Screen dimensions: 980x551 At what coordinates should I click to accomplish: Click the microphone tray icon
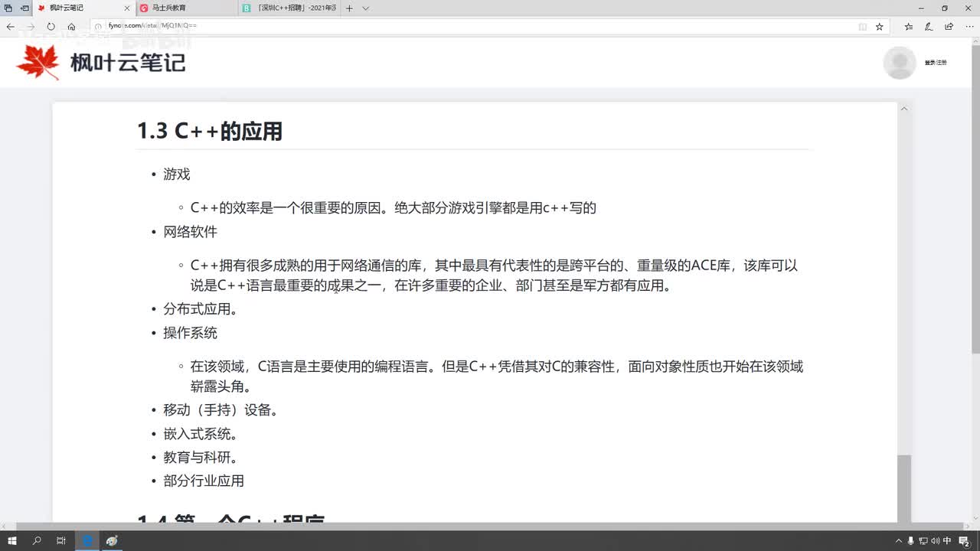pos(910,540)
